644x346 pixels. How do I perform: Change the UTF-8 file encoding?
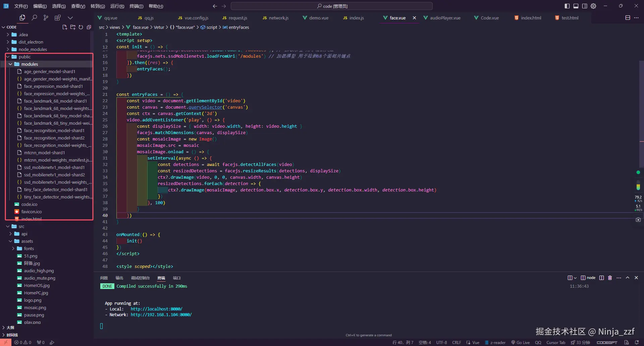(x=441, y=342)
